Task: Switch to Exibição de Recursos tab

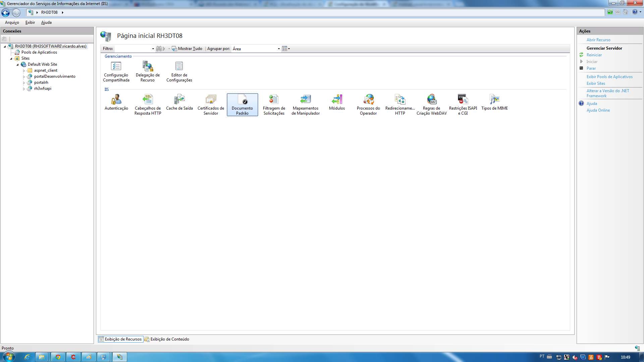Action: click(121, 339)
